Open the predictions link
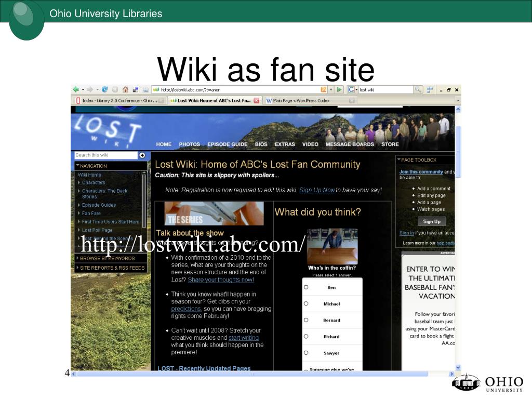Viewport: 532px width, 399px height. coord(186,309)
